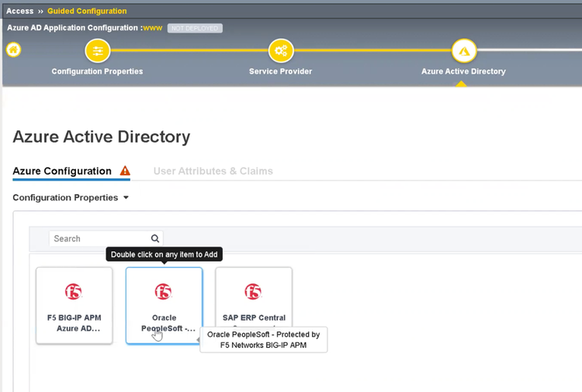Click the F5 logo on SAP ERP tile
This screenshot has width=582, height=392.
pos(253,292)
